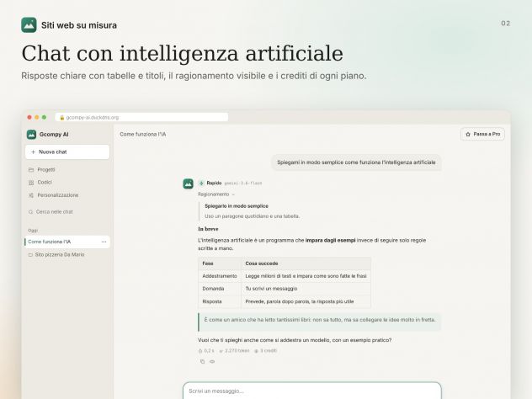The width and height of the screenshot is (532, 399).
Task: Click the Passa a Pro button
Action: click(482, 135)
